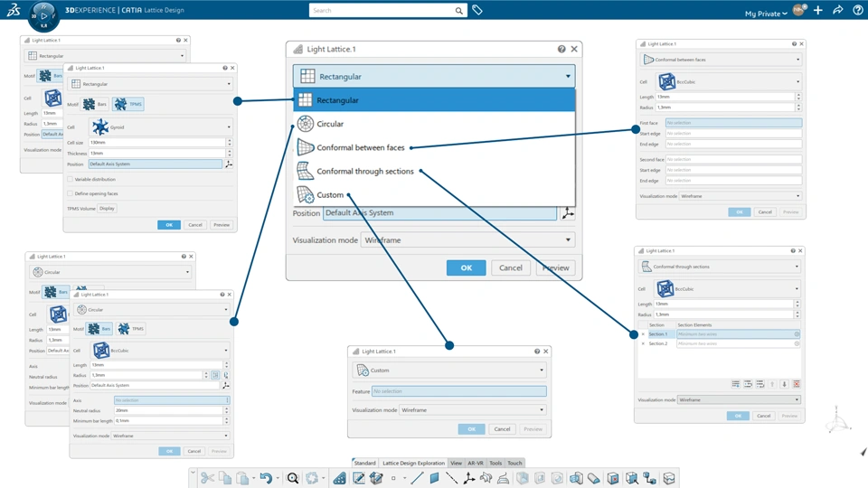
Task: Select the blue Plane tool in toolbar
Action: click(x=435, y=478)
